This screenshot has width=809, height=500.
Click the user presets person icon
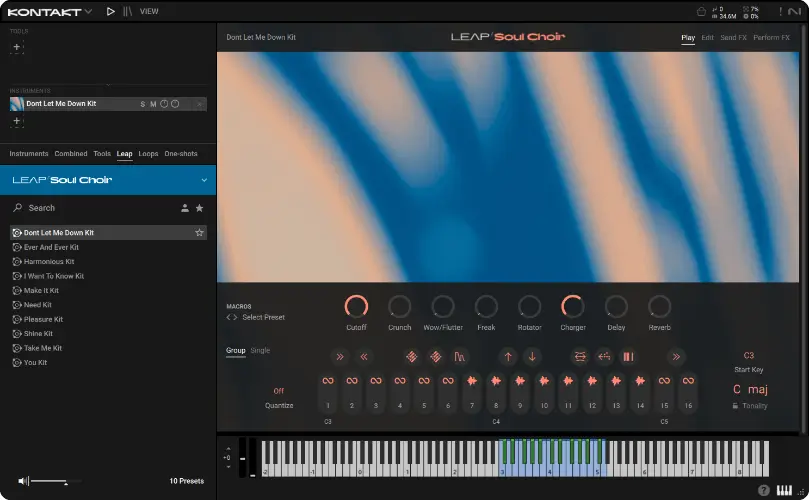[185, 208]
